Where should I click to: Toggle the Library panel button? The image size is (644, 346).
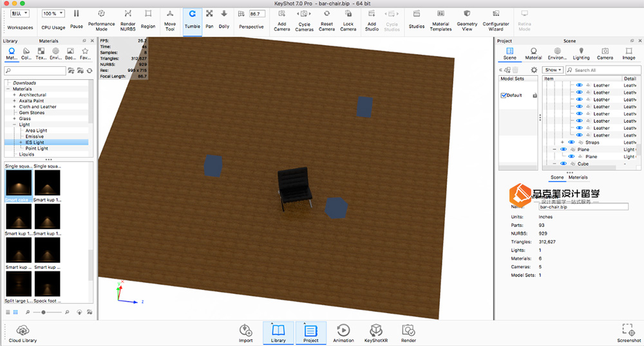[278, 333]
